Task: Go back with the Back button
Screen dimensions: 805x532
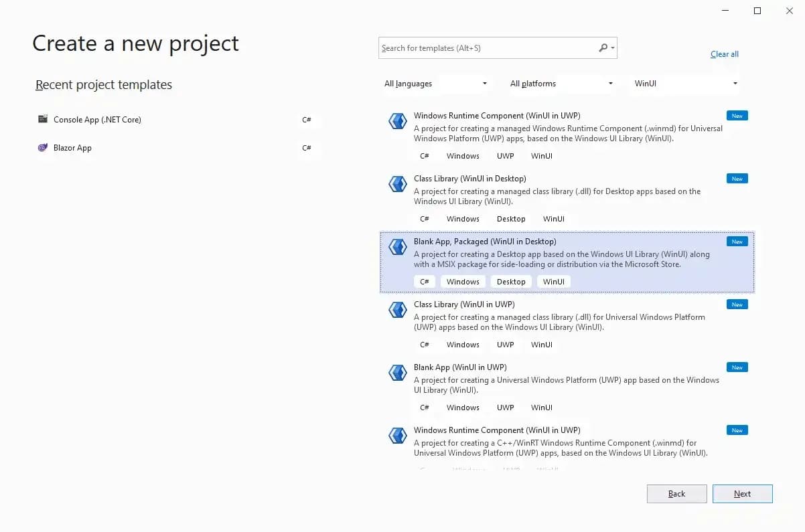Action: (676, 494)
